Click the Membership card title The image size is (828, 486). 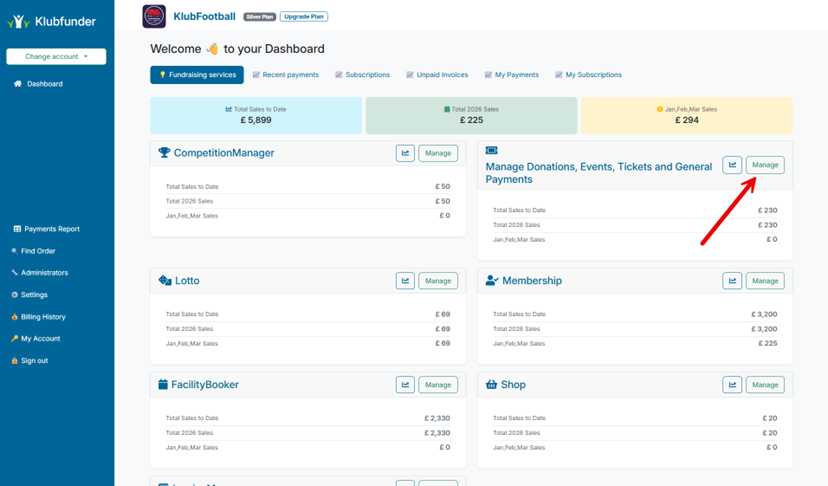(x=532, y=281)
